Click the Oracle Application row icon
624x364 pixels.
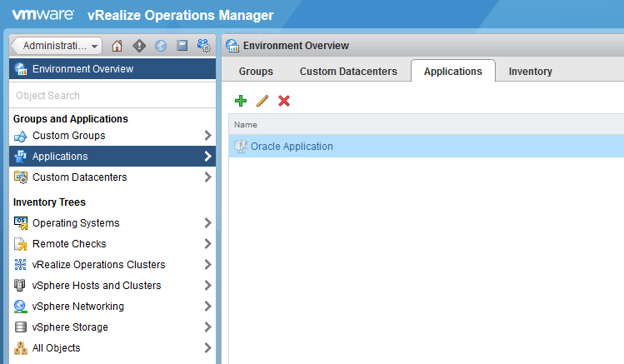pos(241,147)
